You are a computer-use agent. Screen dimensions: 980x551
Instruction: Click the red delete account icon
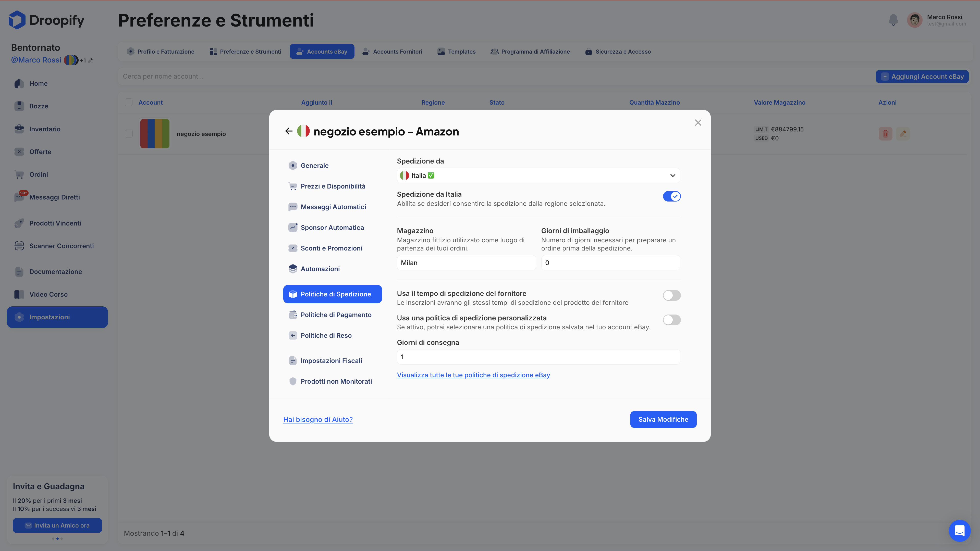pos(885,133)
